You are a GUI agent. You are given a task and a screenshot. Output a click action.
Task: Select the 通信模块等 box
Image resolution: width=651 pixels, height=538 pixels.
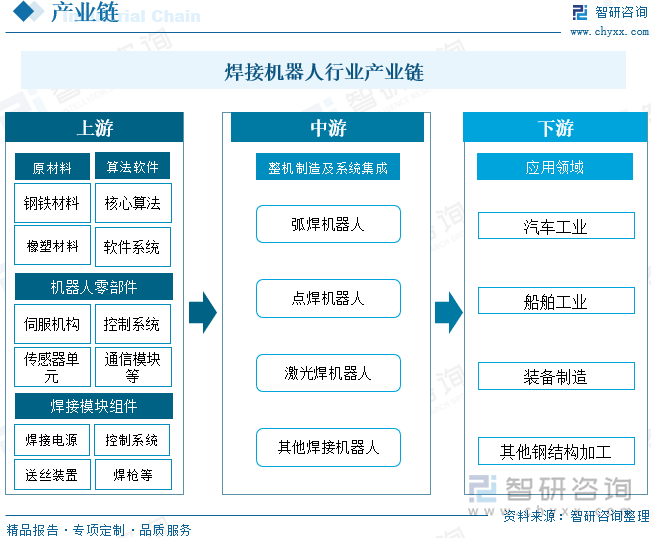point(133,367)
